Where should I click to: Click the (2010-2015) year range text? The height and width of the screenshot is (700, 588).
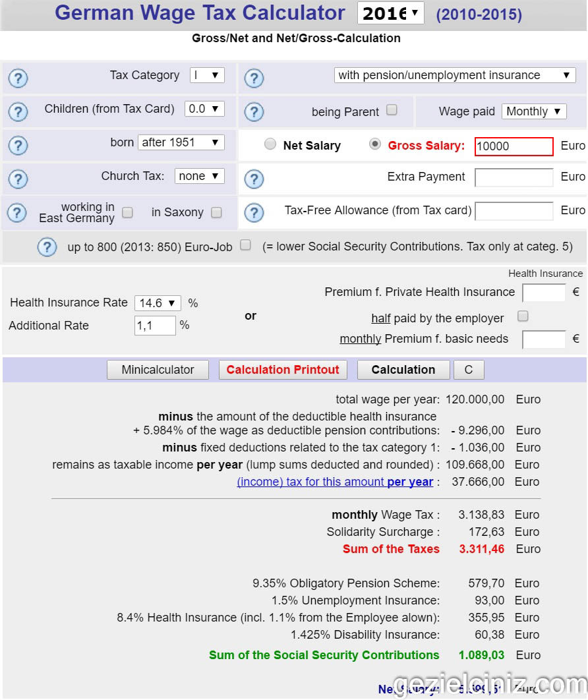[x=479, y=15]
